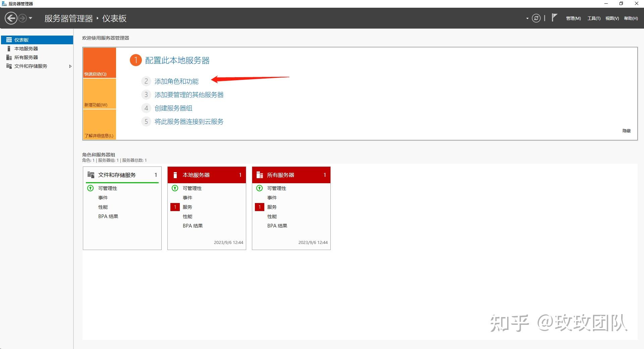Click the 本地服务器 tile header icon
644x349 pixels.
coord(175,174)
